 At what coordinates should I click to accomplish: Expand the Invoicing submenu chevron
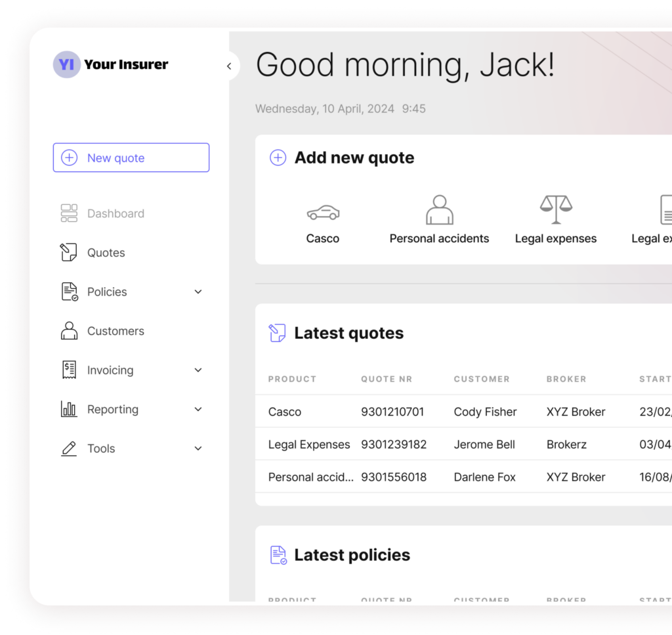point(198,370)
